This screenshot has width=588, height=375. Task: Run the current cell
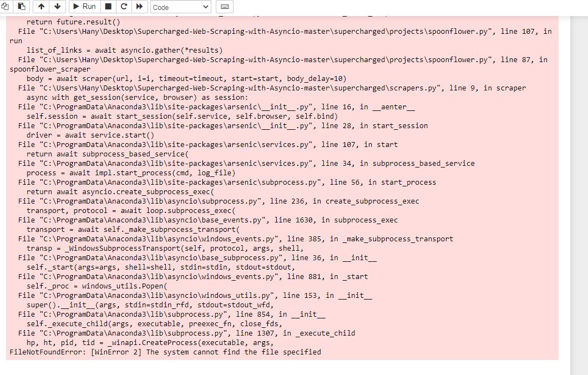tap(84, 6)
